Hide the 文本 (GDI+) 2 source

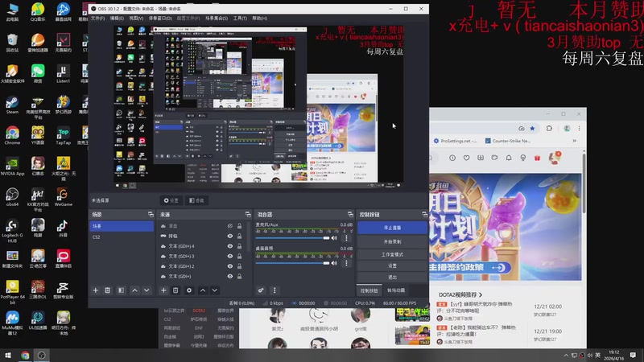pyautogui.click(x=230, y=266)
